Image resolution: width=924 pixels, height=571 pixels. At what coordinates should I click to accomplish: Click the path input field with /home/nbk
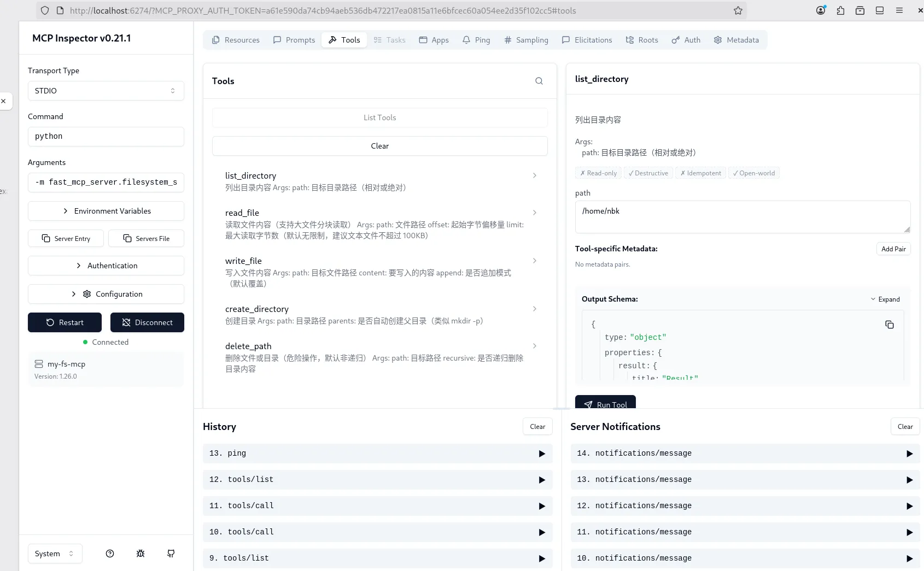[x=742, y=216]
